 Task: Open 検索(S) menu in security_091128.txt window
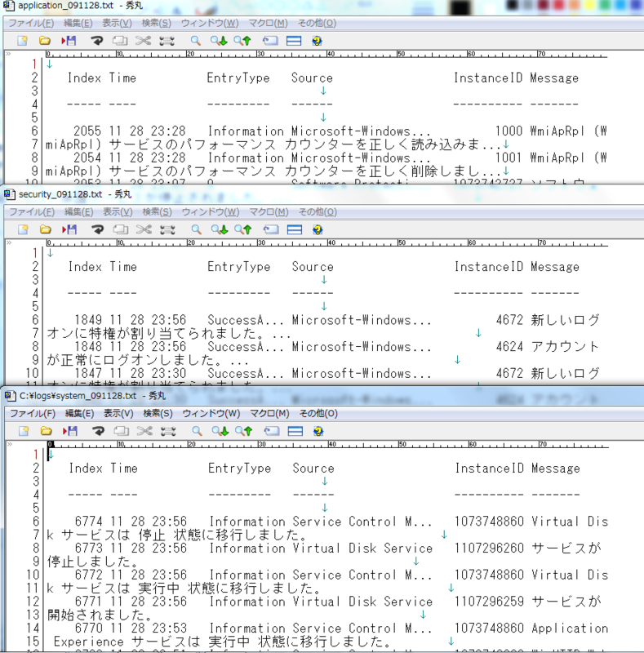157,212
